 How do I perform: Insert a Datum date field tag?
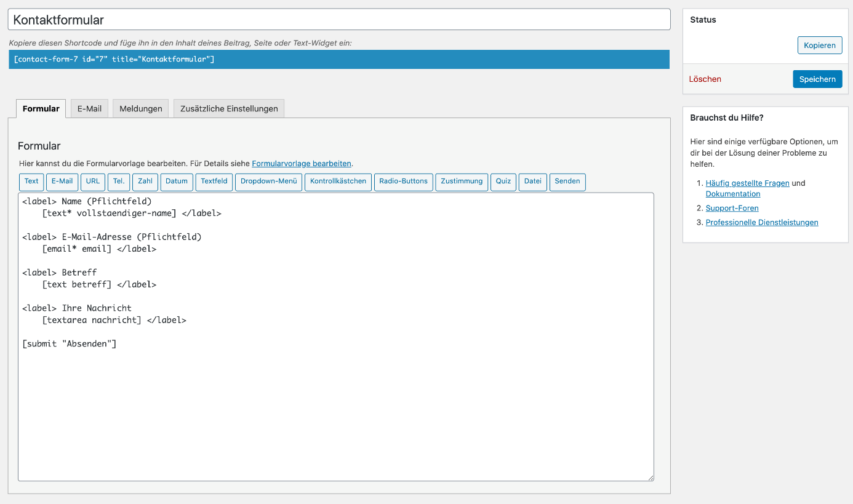point(177,182)
